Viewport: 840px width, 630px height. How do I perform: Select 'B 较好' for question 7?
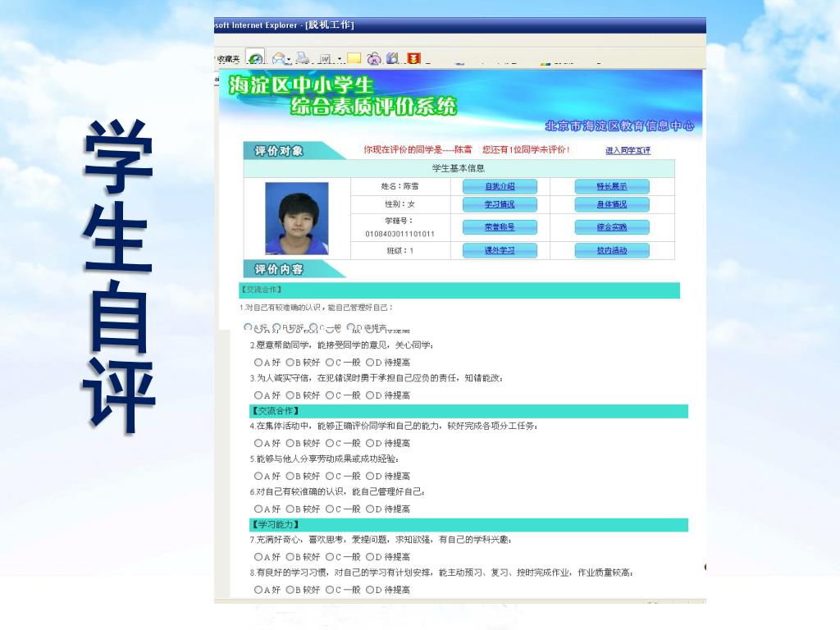pyautogui.click(x=290, y=557)
